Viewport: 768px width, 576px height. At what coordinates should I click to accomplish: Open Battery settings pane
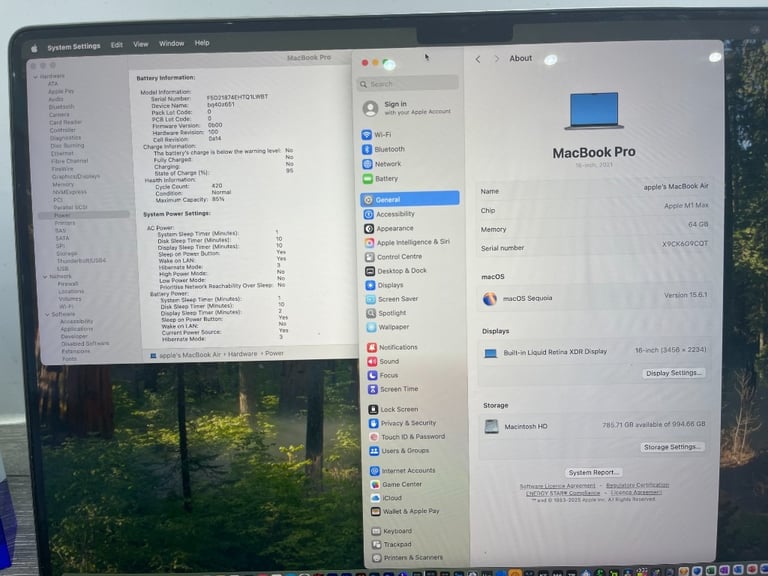(x=381, y=179)
